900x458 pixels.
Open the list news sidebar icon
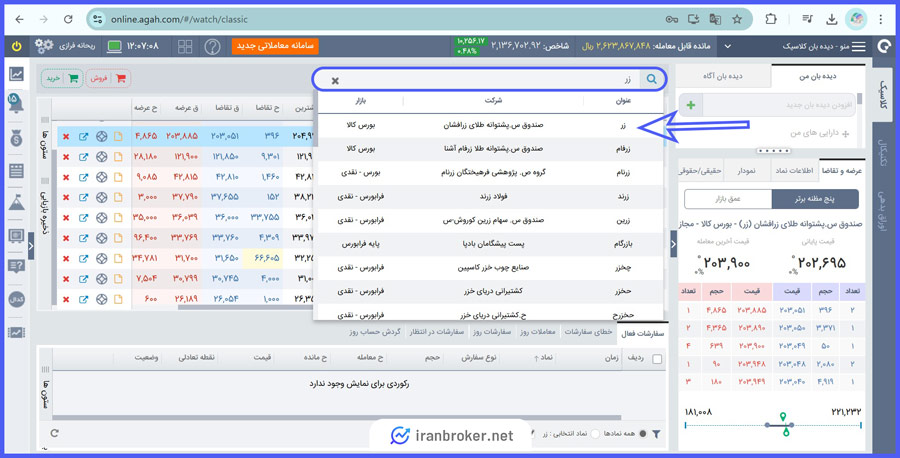16,170
